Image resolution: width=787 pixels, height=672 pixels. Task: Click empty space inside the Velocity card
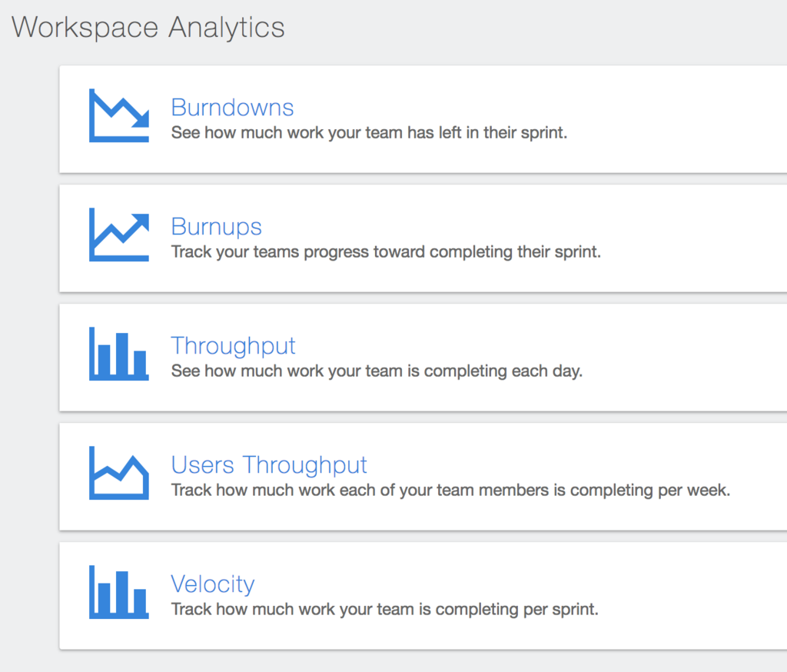[692, 596]
